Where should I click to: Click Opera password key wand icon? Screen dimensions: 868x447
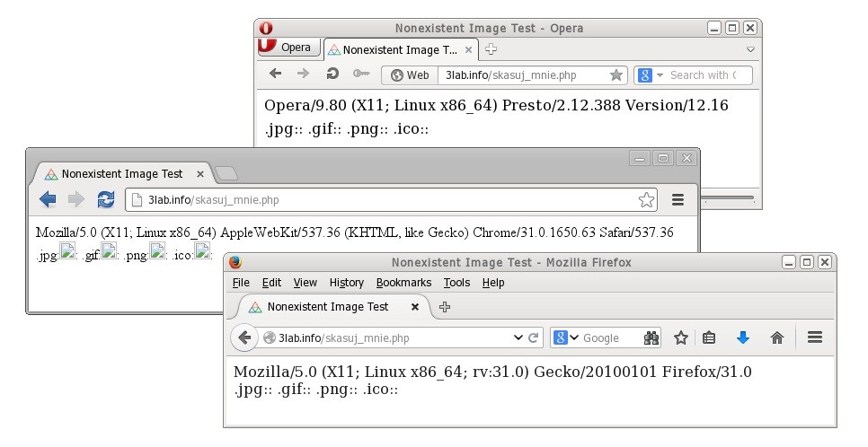(360, 74)
